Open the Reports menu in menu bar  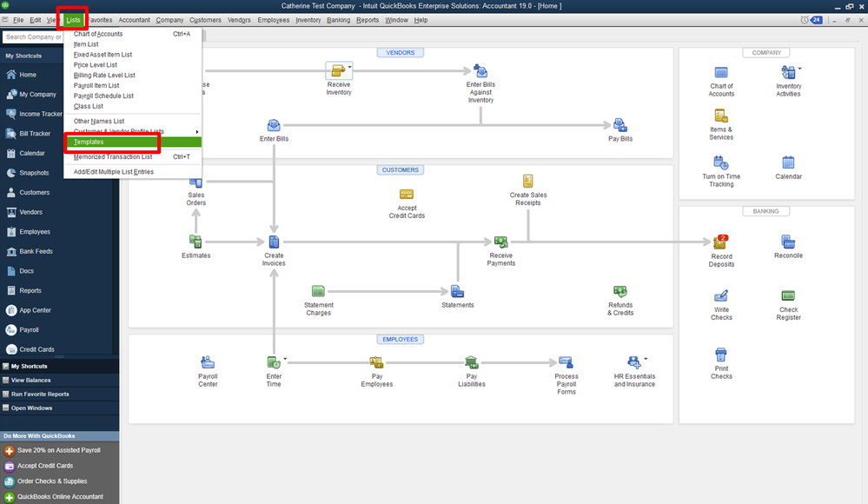point(368,20)
